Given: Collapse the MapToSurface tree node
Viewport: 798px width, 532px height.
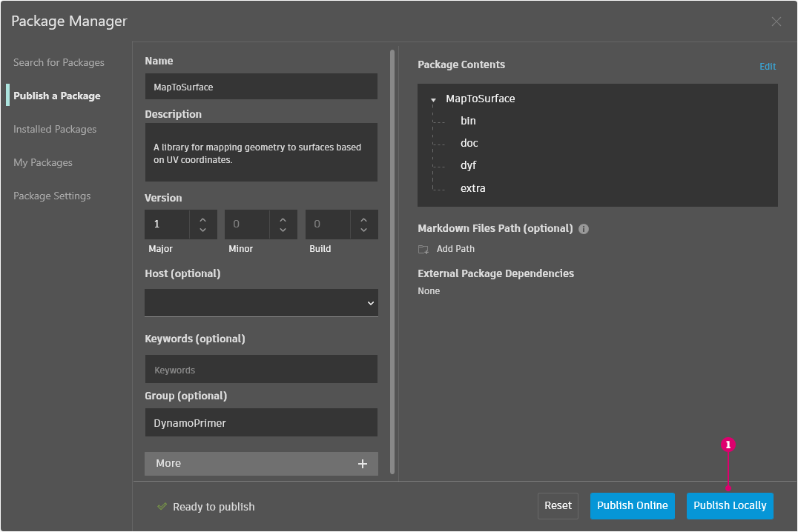Looking at the screenshot, I should pyautogui.click(x=433, y=99).
